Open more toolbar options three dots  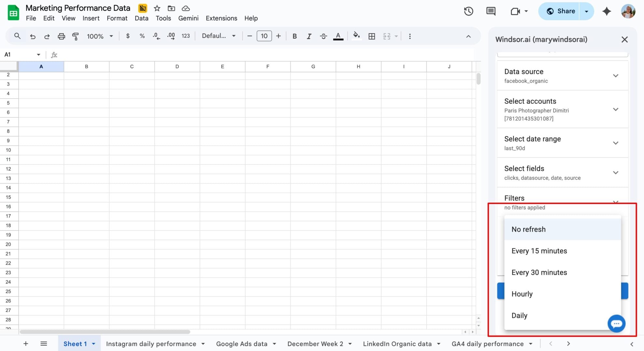coord(410,36)
